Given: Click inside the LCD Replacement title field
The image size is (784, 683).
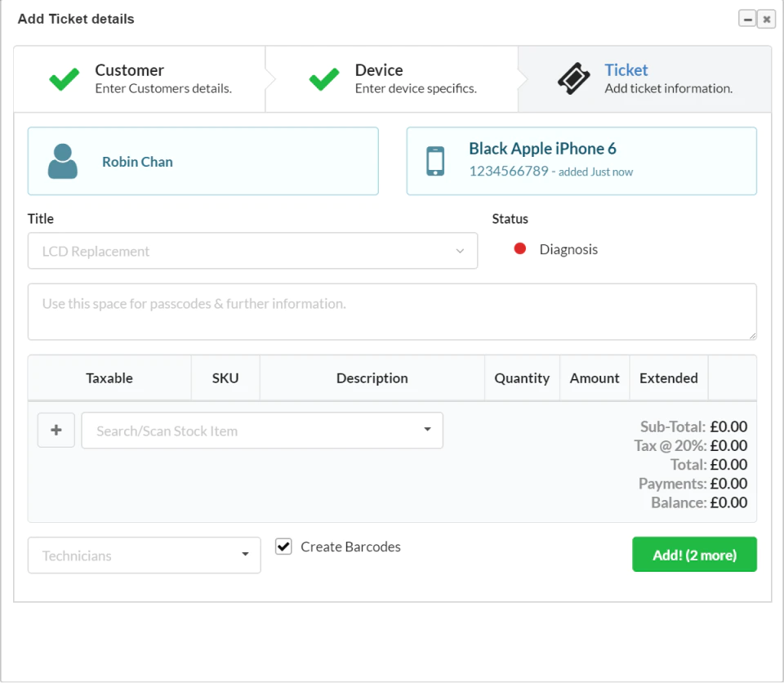Looking at the screenshot, I should tap(252, 251).
